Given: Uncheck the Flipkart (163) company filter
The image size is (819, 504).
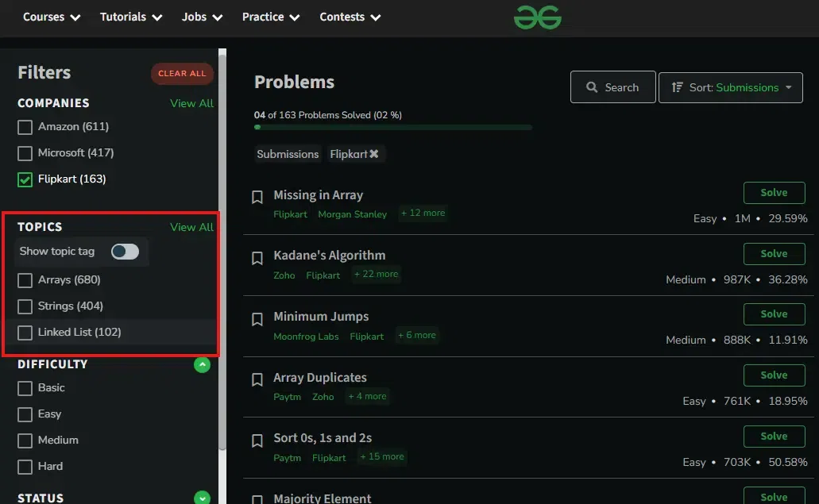Looking at the screenshot, I should pyautogui.click(x=25, y=179).
